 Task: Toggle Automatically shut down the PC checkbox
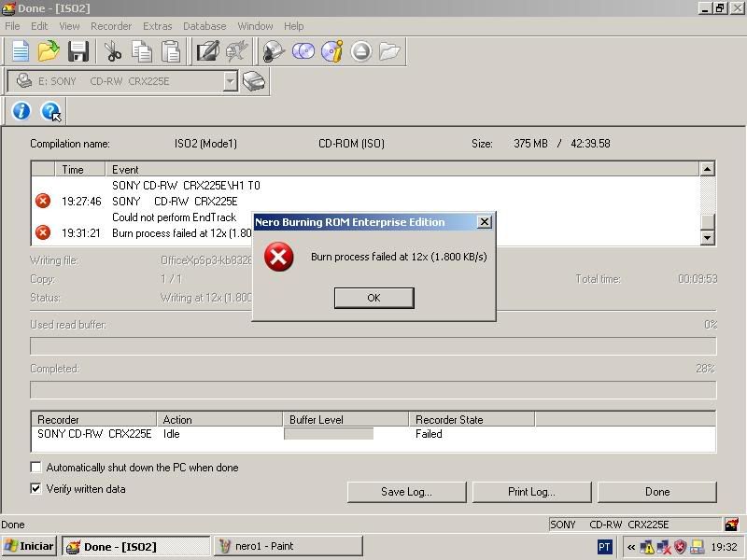tap(35, 468)
